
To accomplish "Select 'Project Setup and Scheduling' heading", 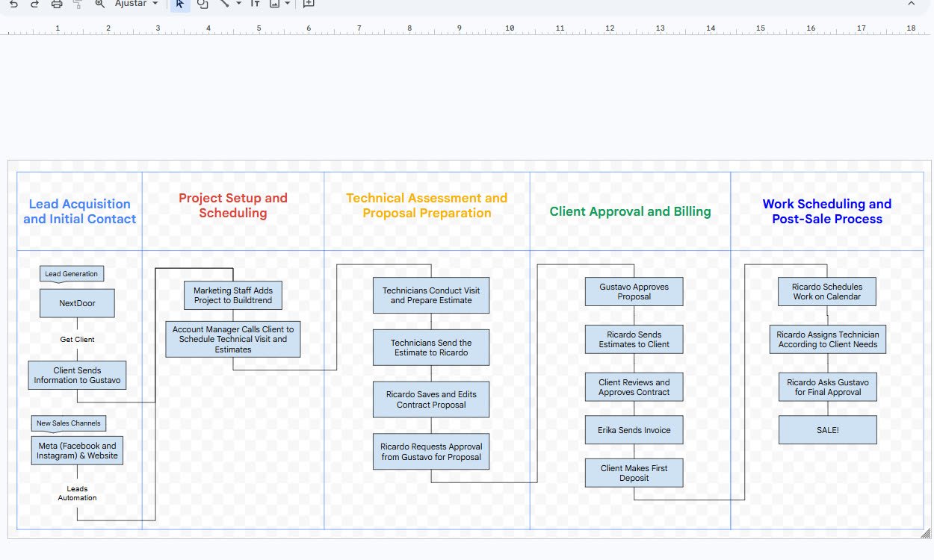I will (x=233, y=205).
